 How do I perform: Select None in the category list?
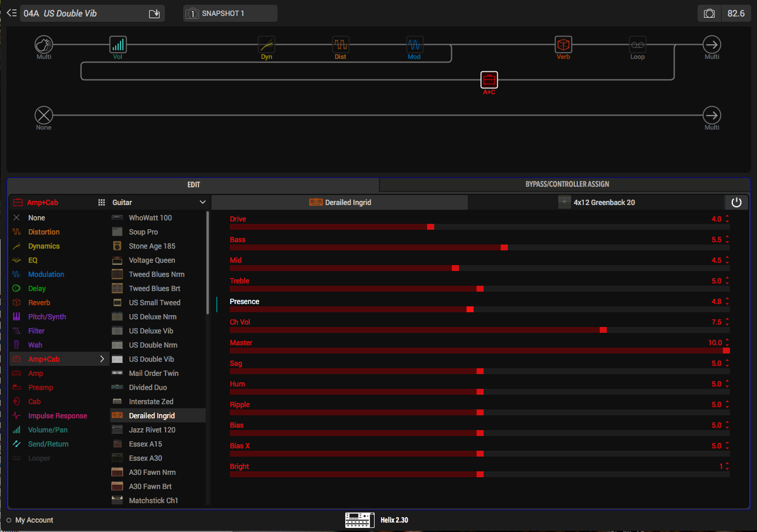coord(37,218)
